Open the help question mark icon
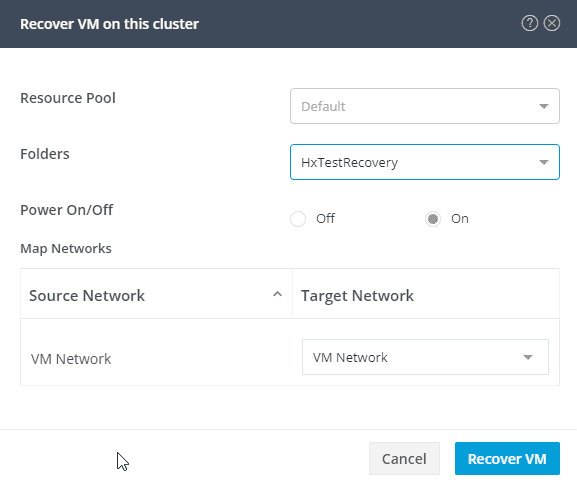Screen dimensions: 577x483 click(530, 24)
